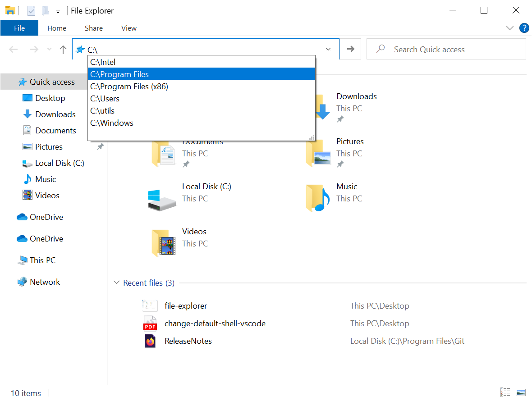Switch to details view from the status bar
Image resolution: width=532 pixels, height=401 pixels.
505,392
